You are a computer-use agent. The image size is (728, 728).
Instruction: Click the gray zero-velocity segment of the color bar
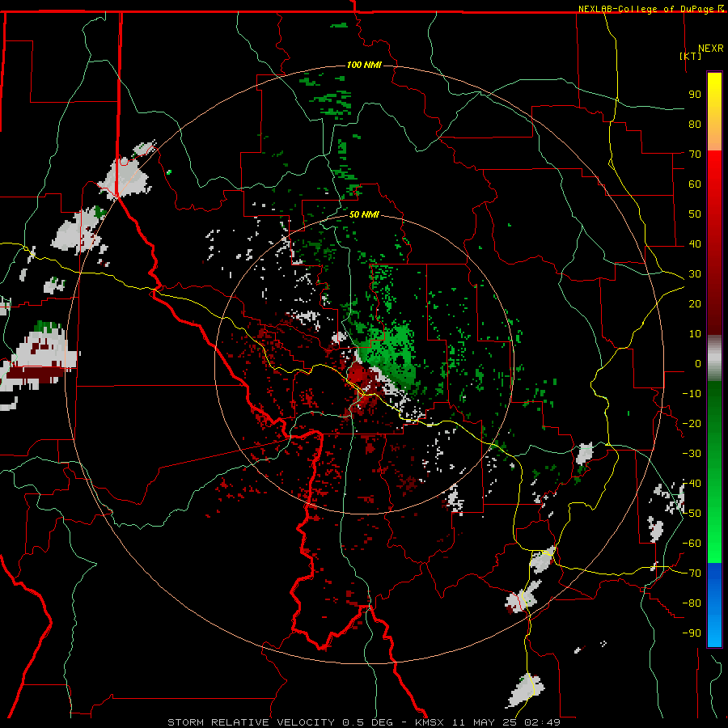coord(714,358)
